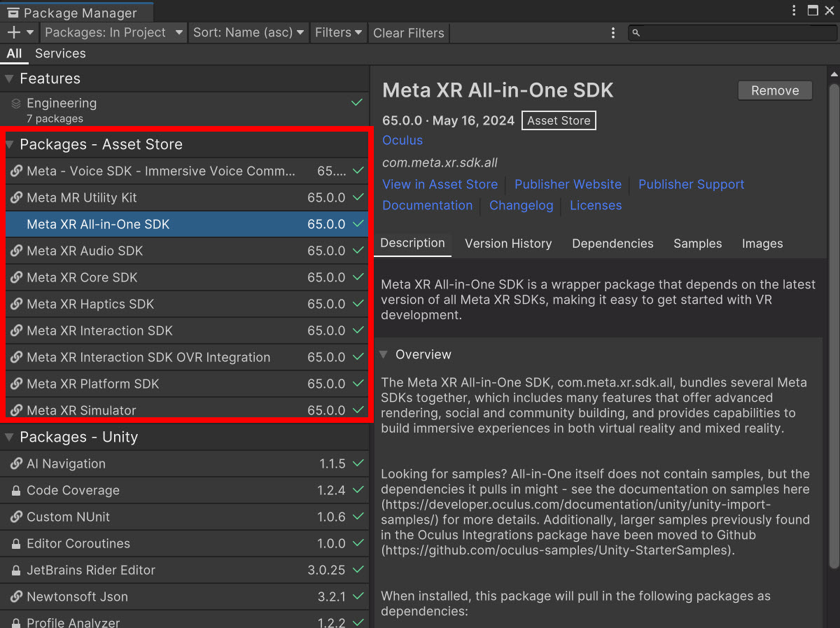Click the Remove button
The width and height of the screenshot is (840, 628).
(775, 90)
